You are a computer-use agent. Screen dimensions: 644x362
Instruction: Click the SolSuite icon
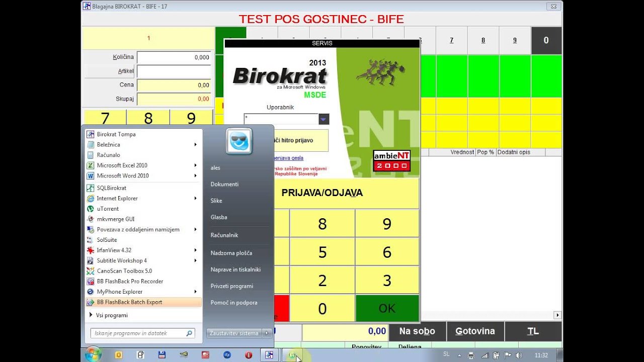[x=91, y=240]
